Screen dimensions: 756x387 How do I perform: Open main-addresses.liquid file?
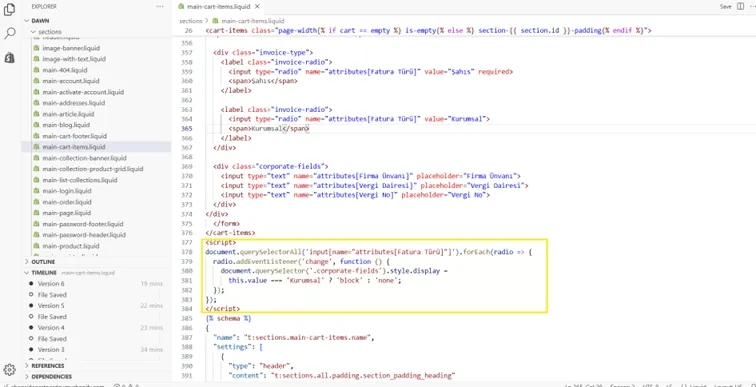pos(73,103)
